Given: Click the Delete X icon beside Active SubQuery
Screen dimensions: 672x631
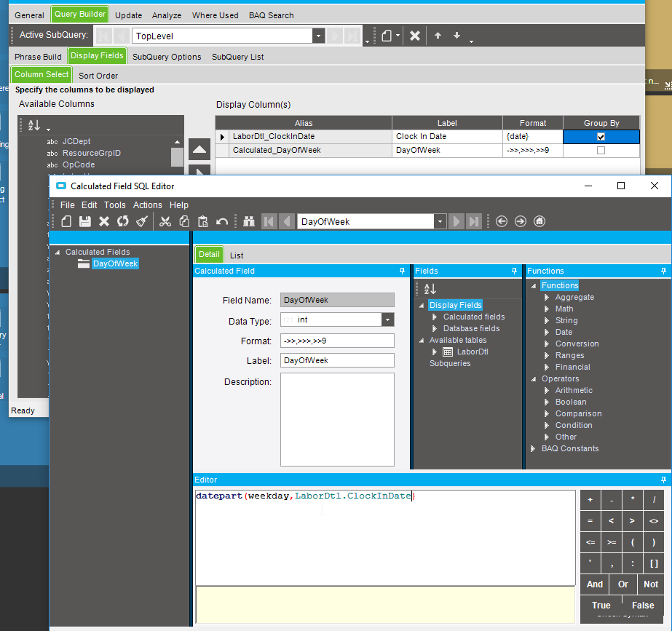Looking at the screenshot, I should tap(414, 36).
